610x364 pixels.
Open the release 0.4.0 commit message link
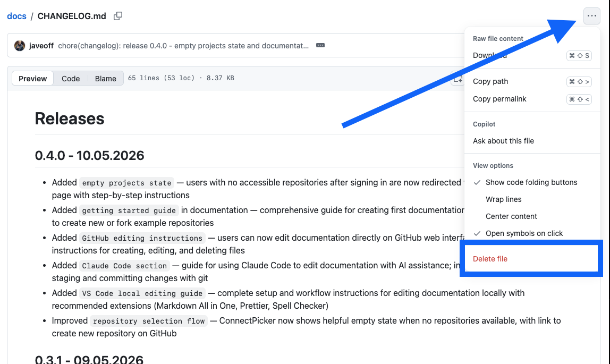tap(183, 46)
